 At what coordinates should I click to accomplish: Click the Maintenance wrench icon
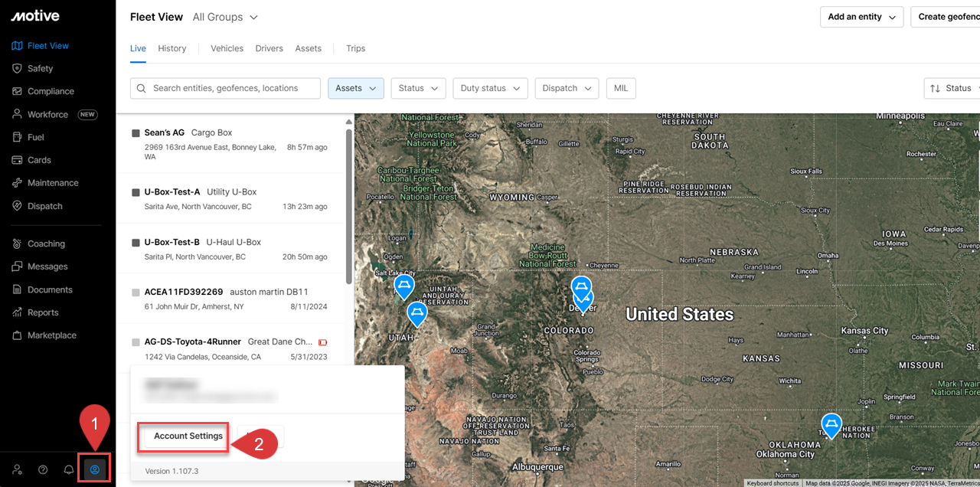coord(18,183)
